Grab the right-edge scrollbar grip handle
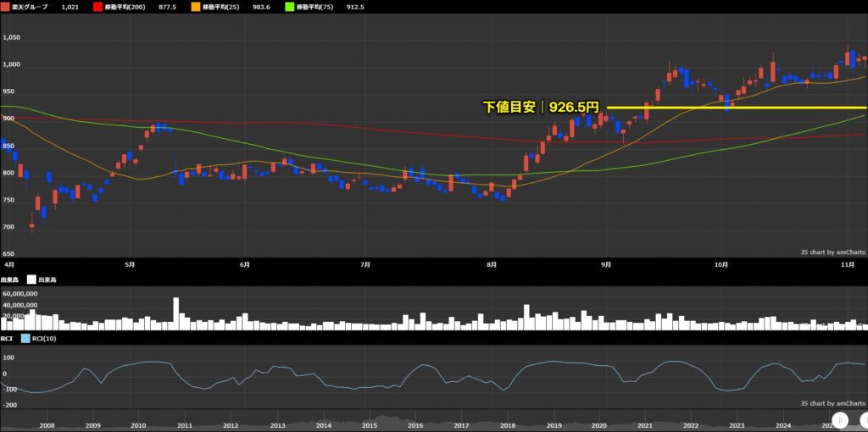The width and height of the screenshot is (868, 432). pos(864,418)
